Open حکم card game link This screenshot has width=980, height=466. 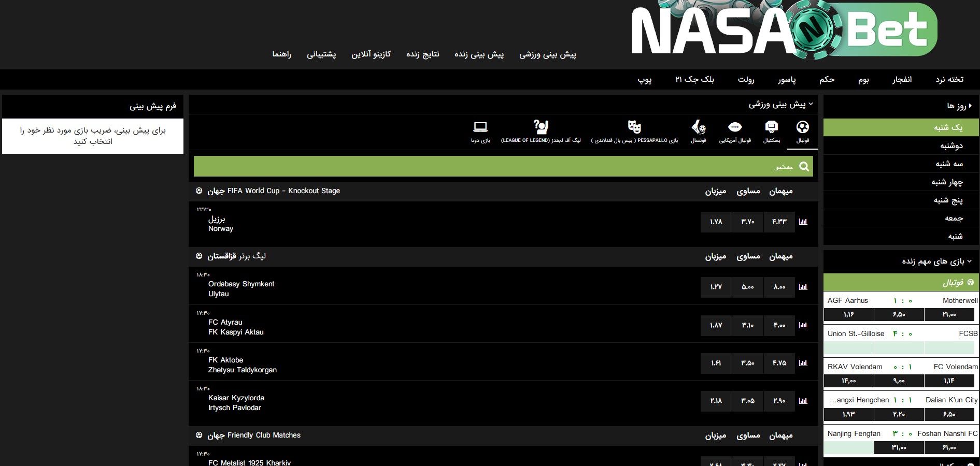[827, 79]
